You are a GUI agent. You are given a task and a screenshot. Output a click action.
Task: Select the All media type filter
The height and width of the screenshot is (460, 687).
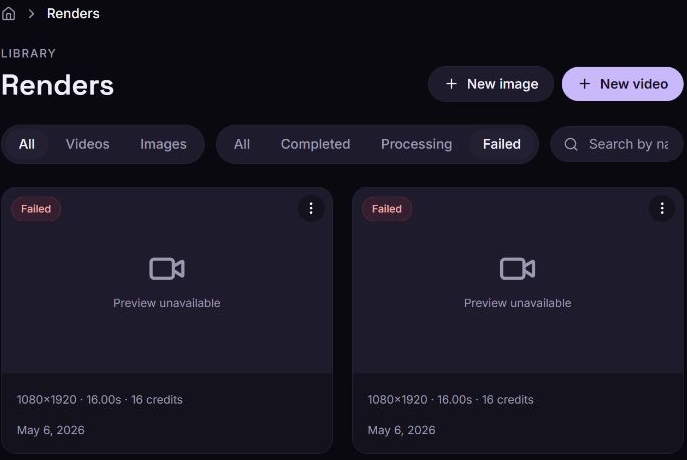[x=27, y=144]
